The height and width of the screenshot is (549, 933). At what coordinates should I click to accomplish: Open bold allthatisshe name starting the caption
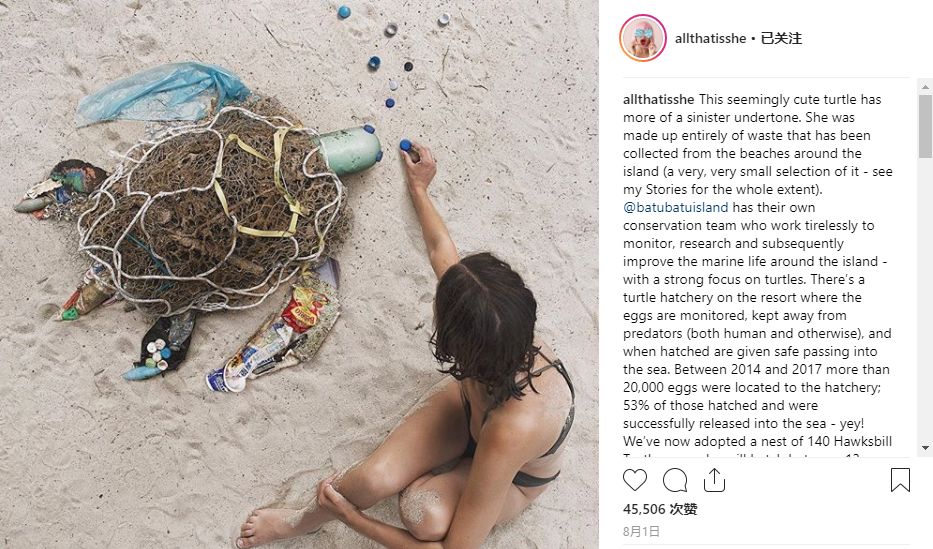pyautogui.click(x=659, y=99)
